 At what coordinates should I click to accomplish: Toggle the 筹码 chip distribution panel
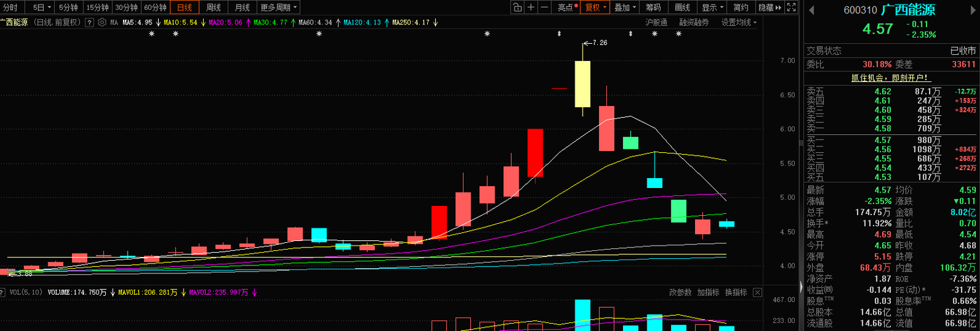[653, 7]
